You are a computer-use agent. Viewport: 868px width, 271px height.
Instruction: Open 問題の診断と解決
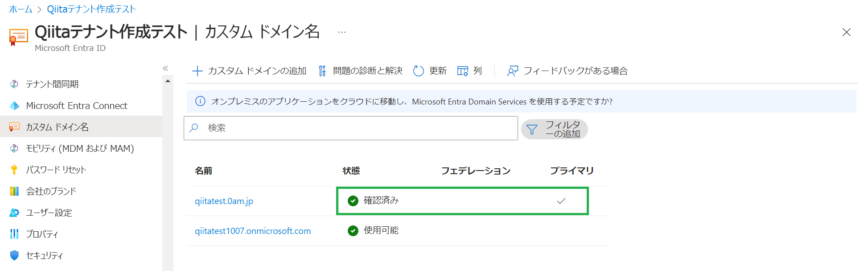click(360, 71)
